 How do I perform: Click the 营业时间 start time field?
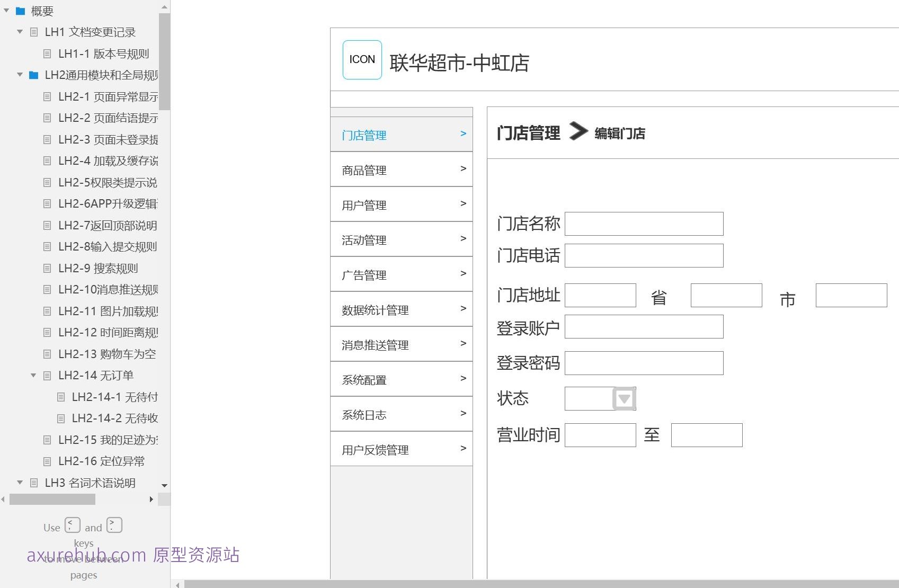(x=601, y=435)
